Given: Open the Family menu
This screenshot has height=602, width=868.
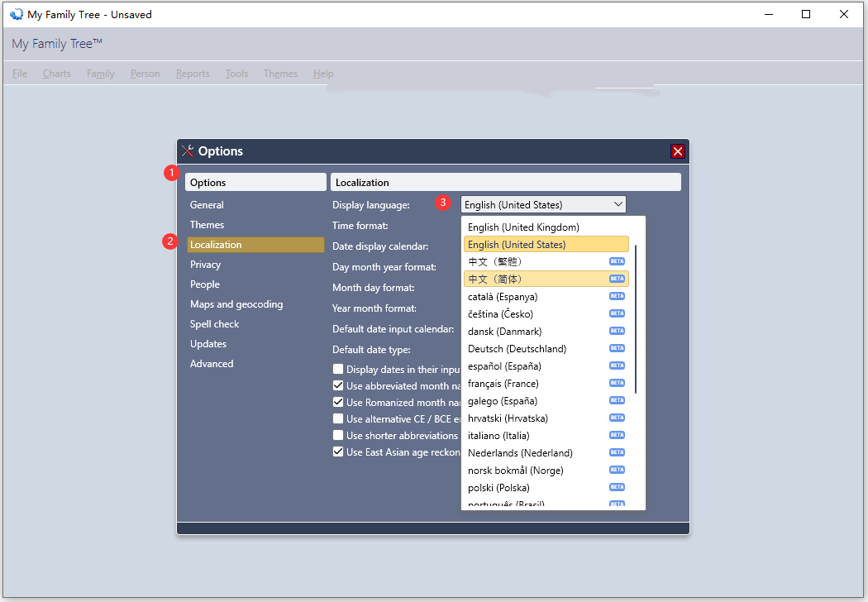Looking at the screenshot, I should click(x=101, y=74).
